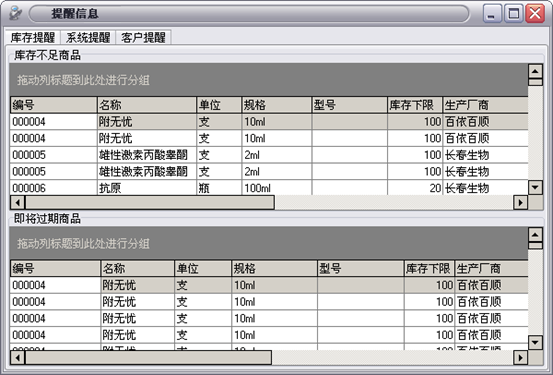Select first 雄性激素丙酸睾酮 row

pos(269,155)
